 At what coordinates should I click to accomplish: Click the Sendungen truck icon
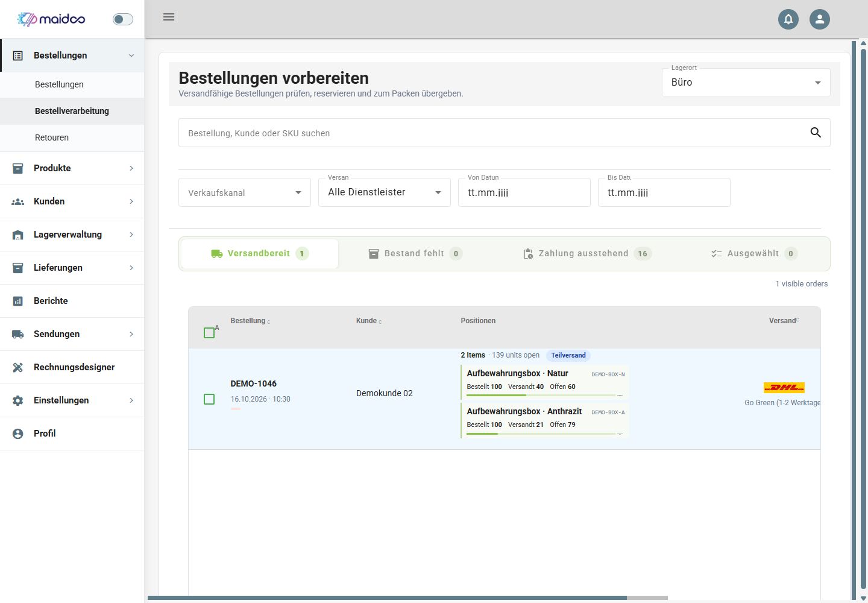click(18, 334)
